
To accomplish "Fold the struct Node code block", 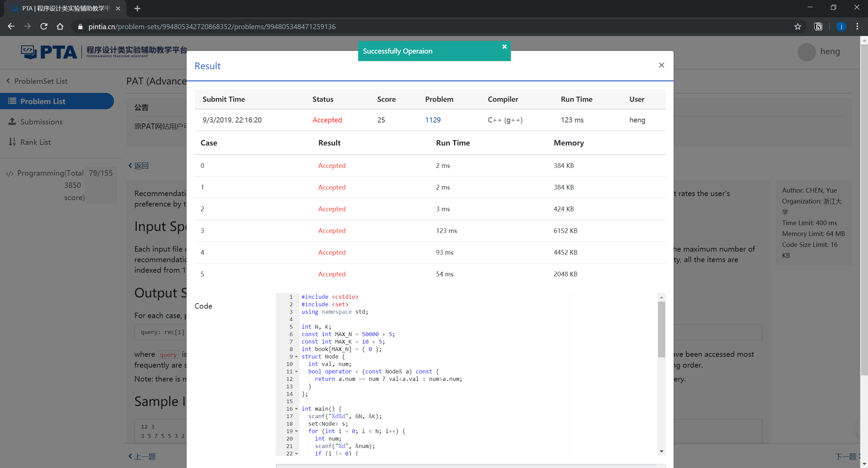I will point(296,356).
